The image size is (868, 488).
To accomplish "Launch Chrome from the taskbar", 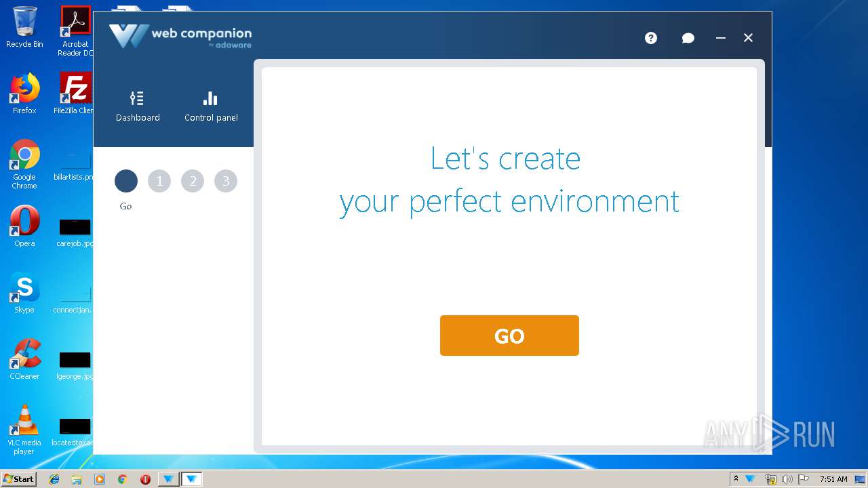I will tap(123, 479).
